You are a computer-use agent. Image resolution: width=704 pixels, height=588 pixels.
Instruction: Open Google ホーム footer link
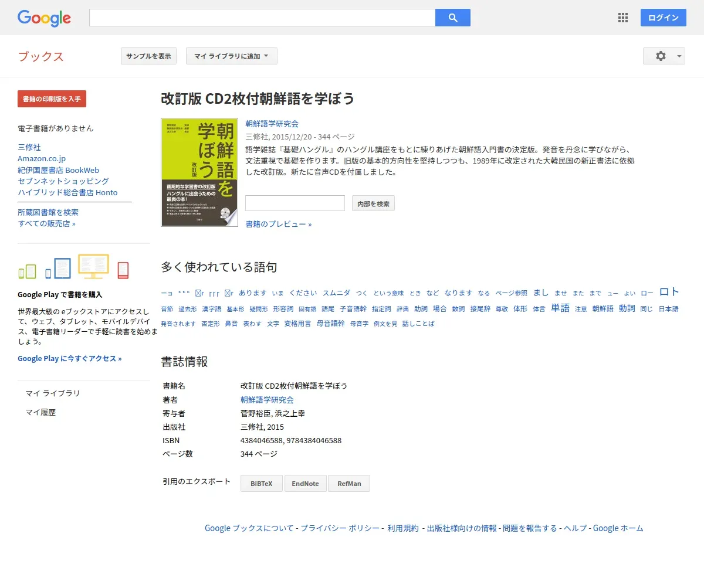point(618,528)
